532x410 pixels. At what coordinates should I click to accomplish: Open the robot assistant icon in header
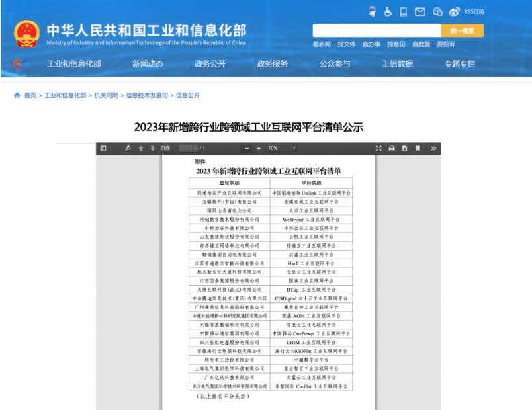point(372,11)
